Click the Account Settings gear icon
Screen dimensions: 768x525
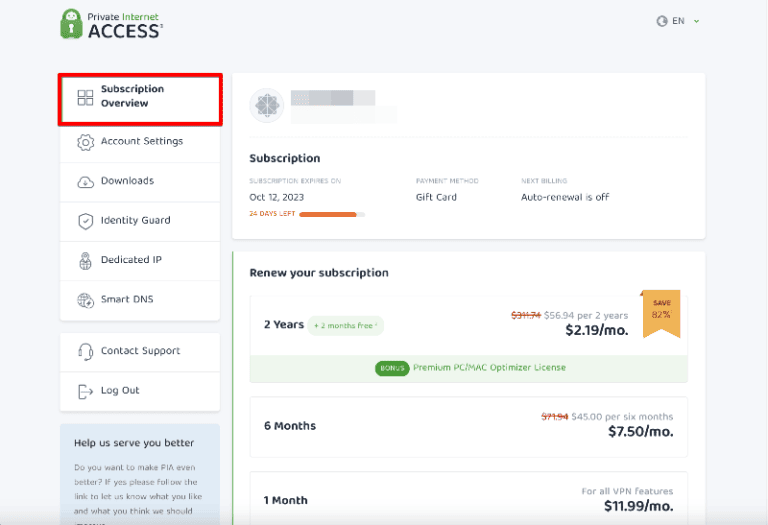pyautogui.click(x=85, y=142)
